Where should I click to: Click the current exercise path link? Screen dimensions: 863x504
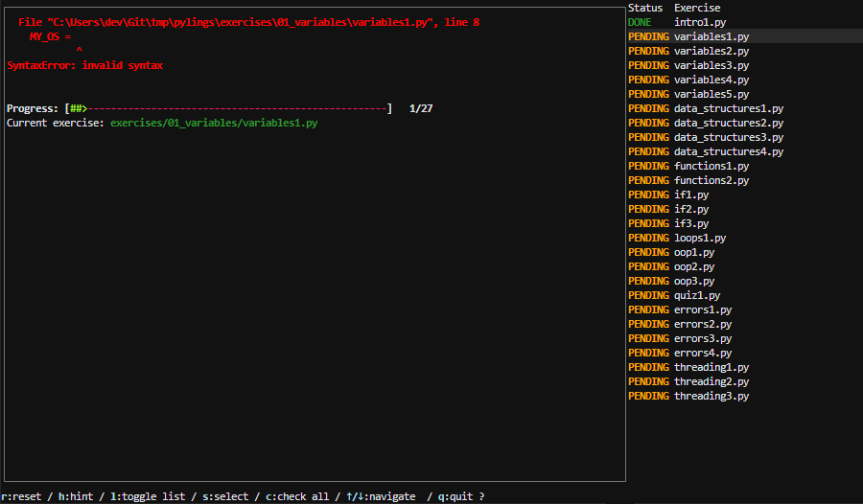pos(214,123)
